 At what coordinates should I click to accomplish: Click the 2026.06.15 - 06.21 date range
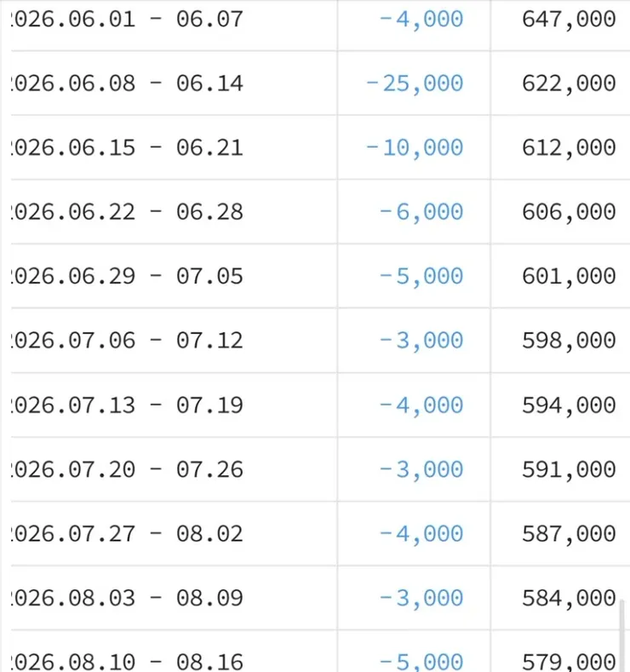click(x=128, y=148)
